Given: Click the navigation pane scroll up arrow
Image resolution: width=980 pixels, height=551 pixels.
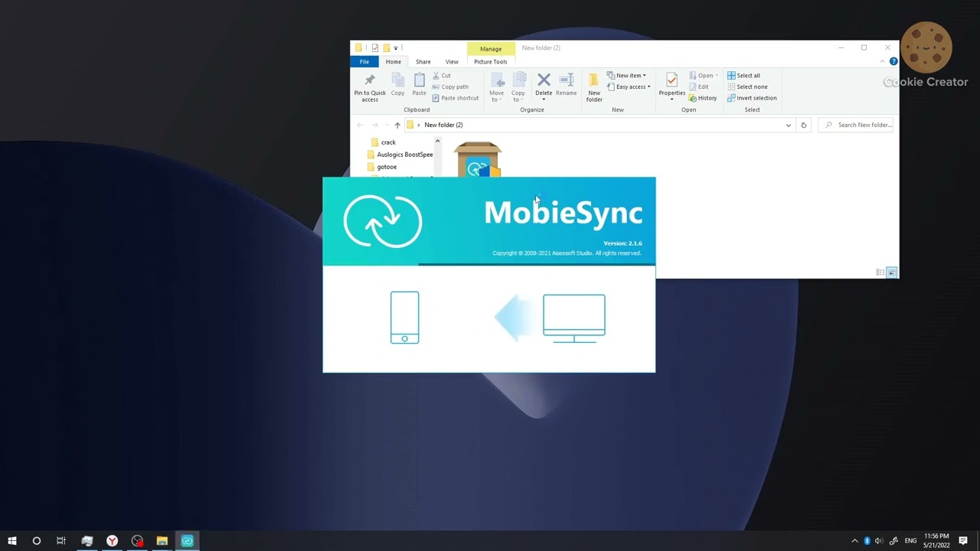Looking at the screenshot, I should [437, 142].
